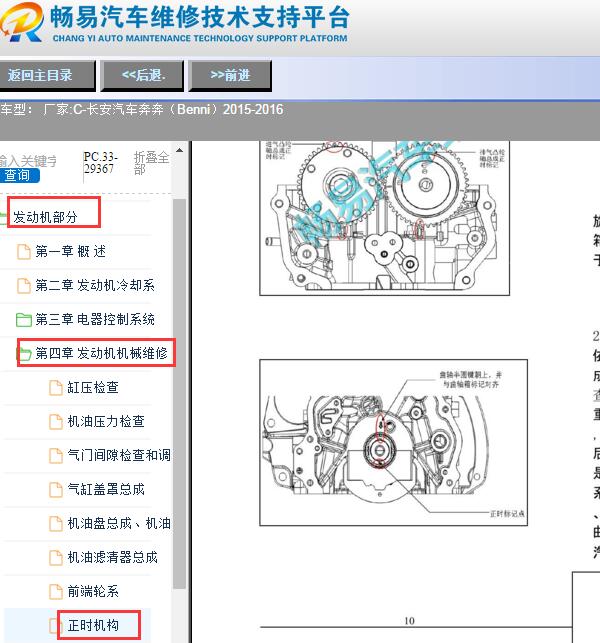The image size is (600, 643).
Task: Click the open folder icon of 第四章
Action: (x=24, y=353)
